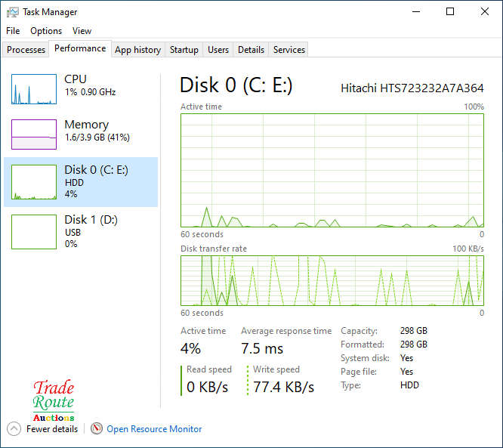The width and height of the screenshot is (503, 448).
Task: Go to the Startup tab
Action: pyautogui.click(x=184, y=50)
